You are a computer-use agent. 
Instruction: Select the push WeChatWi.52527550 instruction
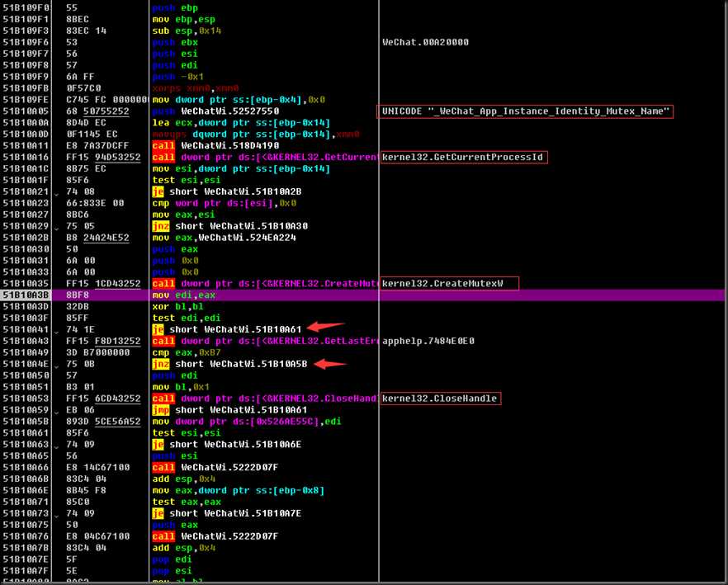pos(216,111)
